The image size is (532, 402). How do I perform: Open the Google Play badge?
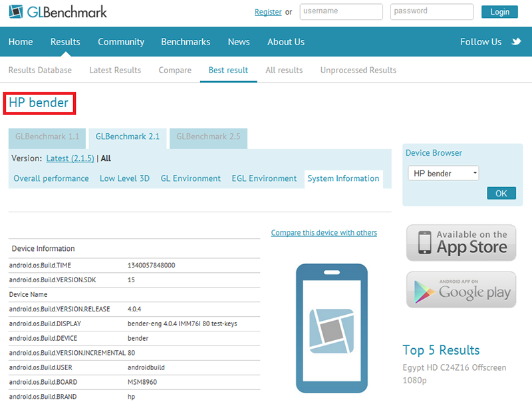coord(461,290)
